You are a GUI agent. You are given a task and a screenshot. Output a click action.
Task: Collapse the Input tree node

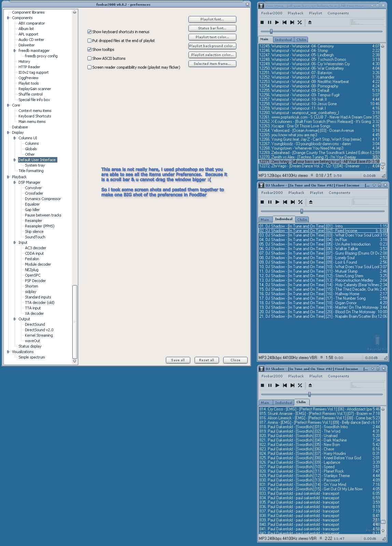(x=15, y=242)
